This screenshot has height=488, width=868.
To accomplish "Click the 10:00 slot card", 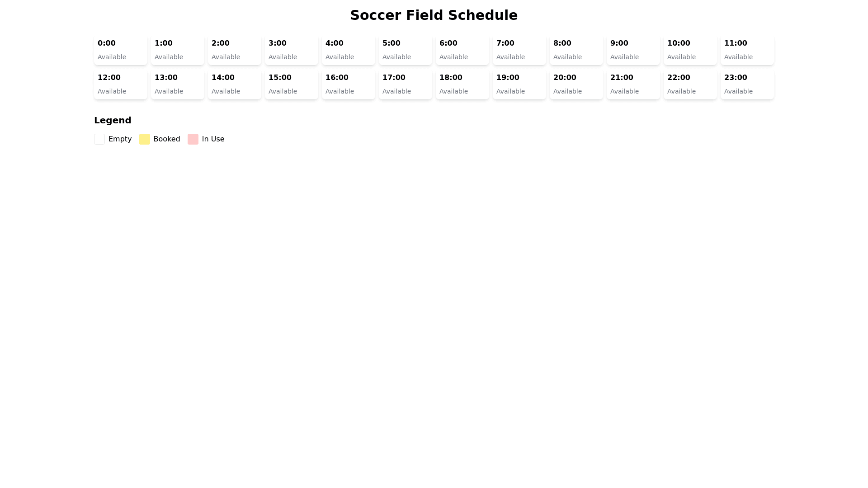I will coord(690,50).
